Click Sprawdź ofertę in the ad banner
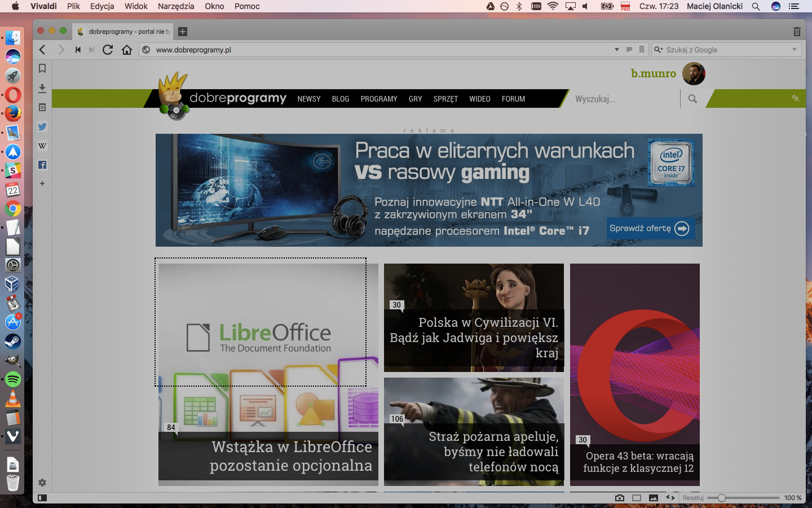 650,228
